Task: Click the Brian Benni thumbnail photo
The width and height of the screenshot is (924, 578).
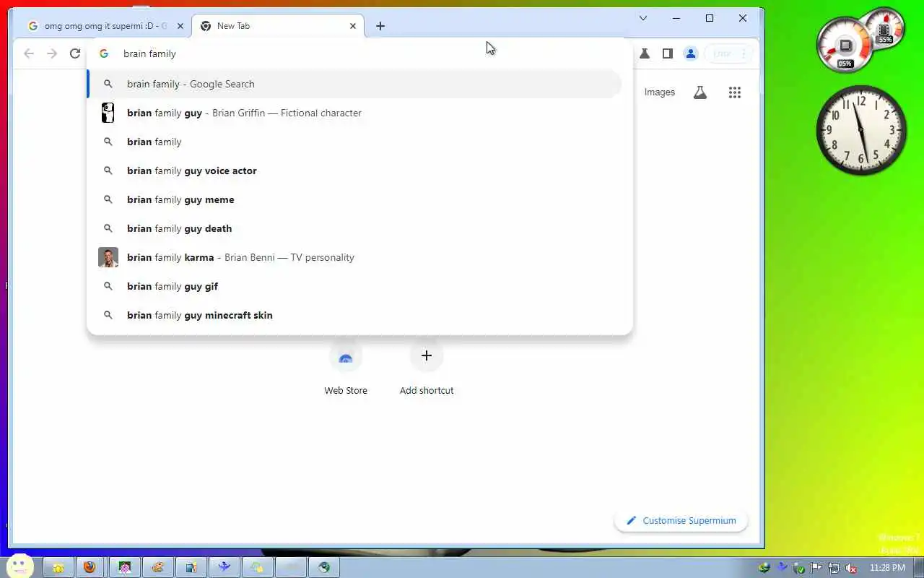Action: tap(108, 257)
